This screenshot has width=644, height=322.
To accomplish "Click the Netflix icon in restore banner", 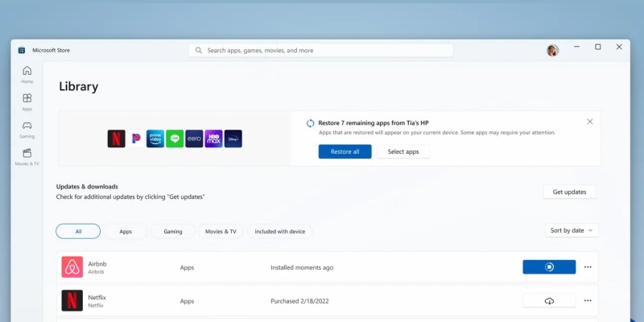I will point(116,138).
